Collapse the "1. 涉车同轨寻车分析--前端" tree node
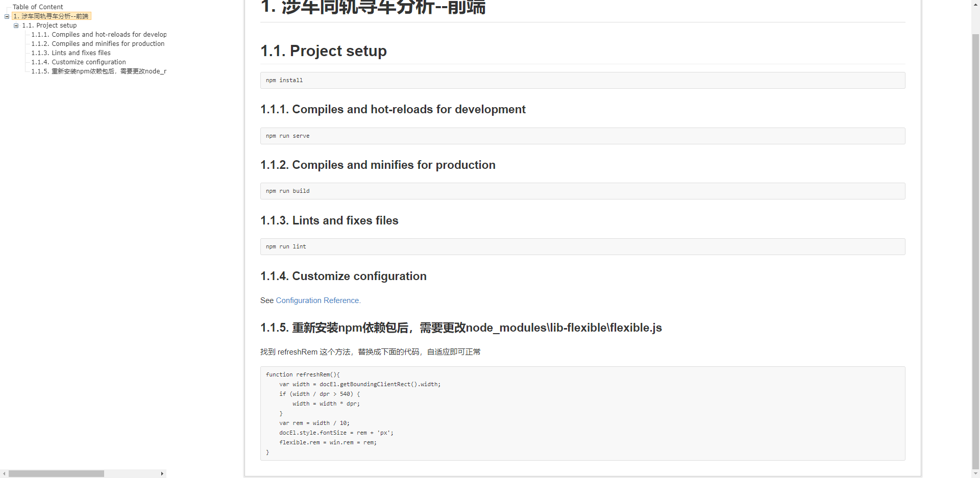This screenshot has height=478, width=980. click(7, 16)
